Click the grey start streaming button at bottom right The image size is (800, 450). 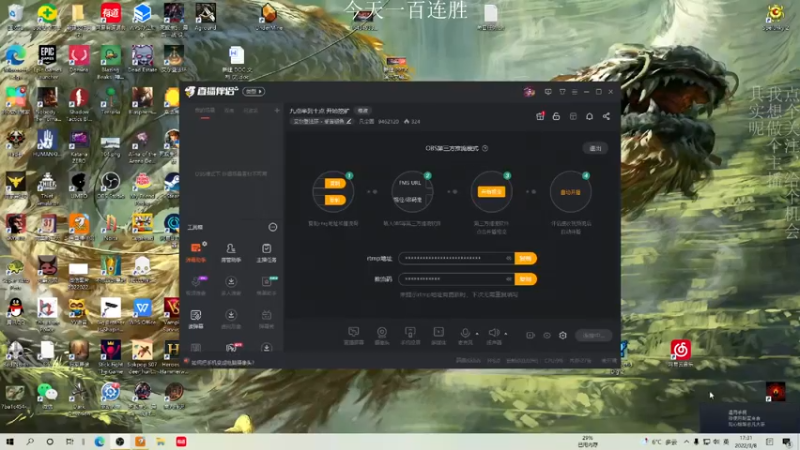click(x=594, y=335)
